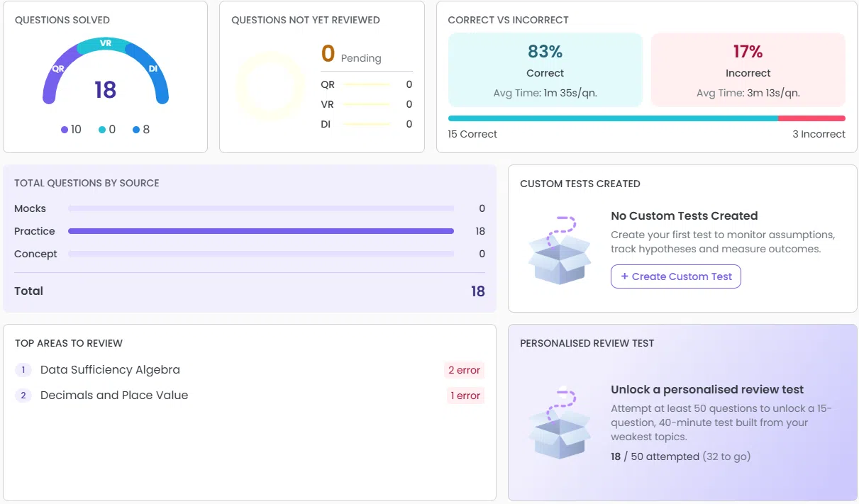
Task: Click the 2 error badge
Action: 464,370
